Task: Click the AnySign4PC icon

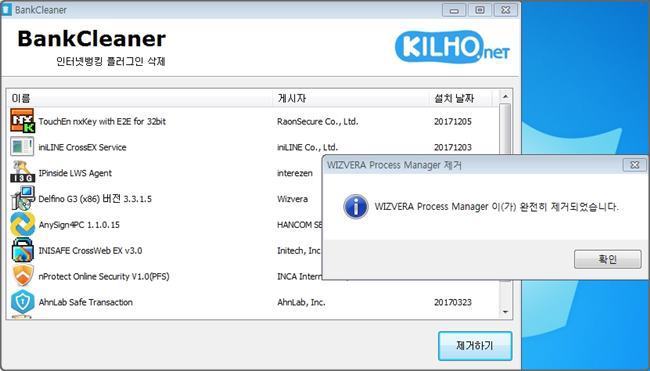Action: click(x=22, y=224)
